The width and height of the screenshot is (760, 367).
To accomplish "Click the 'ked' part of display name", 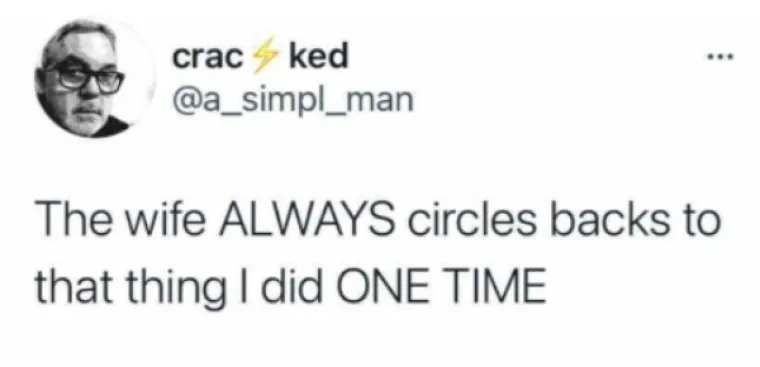I will tap(318, 55).
